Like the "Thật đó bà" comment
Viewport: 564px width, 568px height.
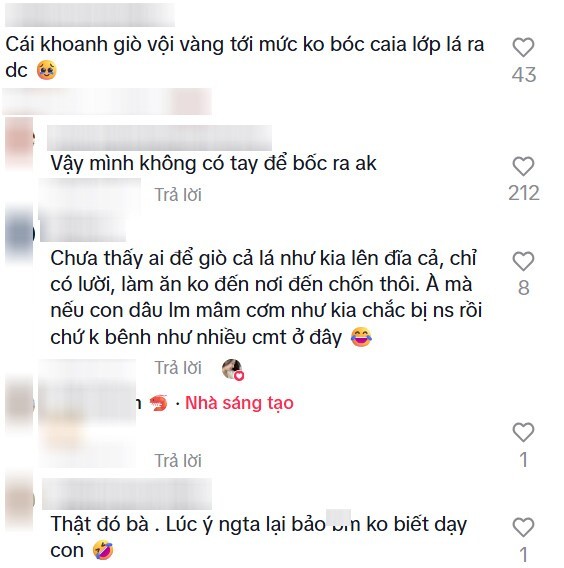coord(523,527)
